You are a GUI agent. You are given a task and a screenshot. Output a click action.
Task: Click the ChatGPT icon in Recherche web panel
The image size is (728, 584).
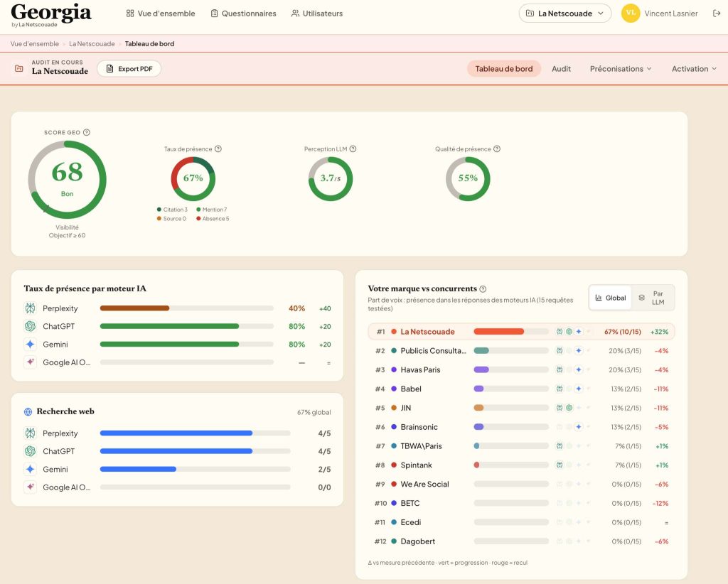[x=30, y=451]
